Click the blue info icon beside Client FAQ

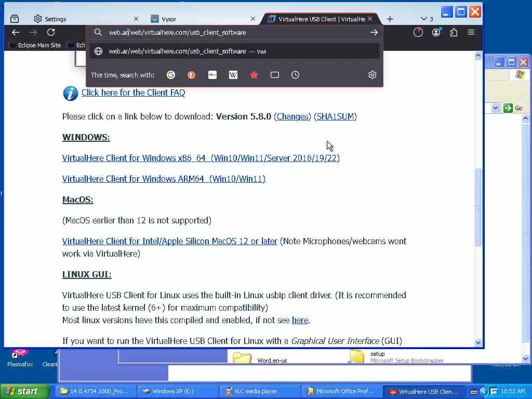coord(71,93)
